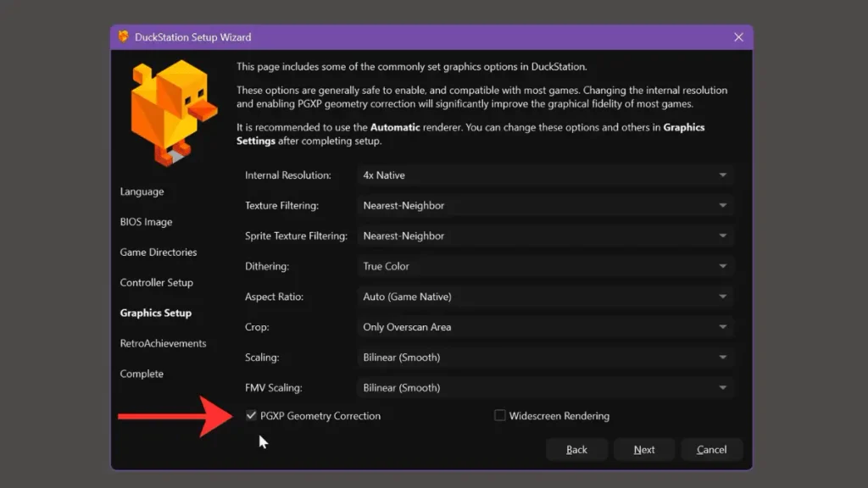
Task: Enable PGXP Geometry Correction checkbox
Action: [251, 415]
